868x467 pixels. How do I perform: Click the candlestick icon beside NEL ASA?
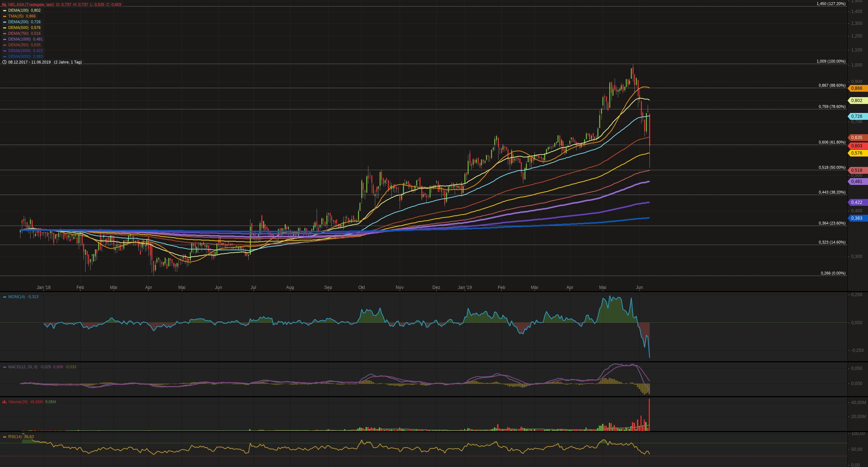(4, 5)
